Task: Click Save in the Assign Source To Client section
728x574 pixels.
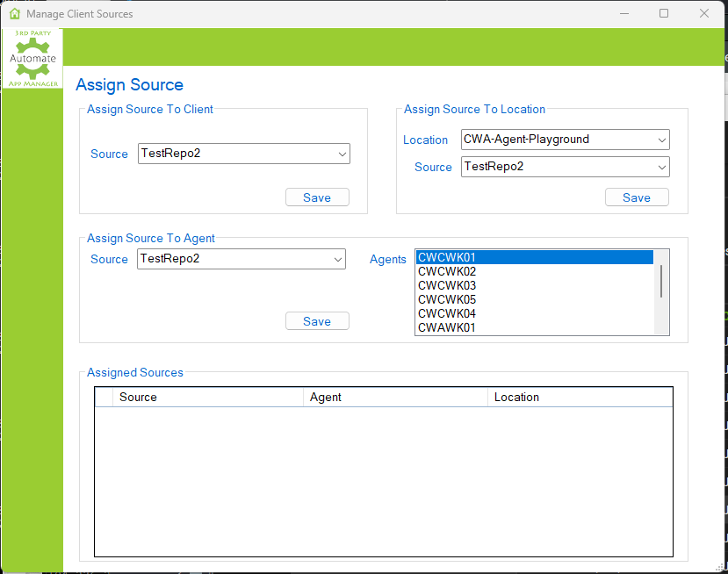Action: click(316, 197)
